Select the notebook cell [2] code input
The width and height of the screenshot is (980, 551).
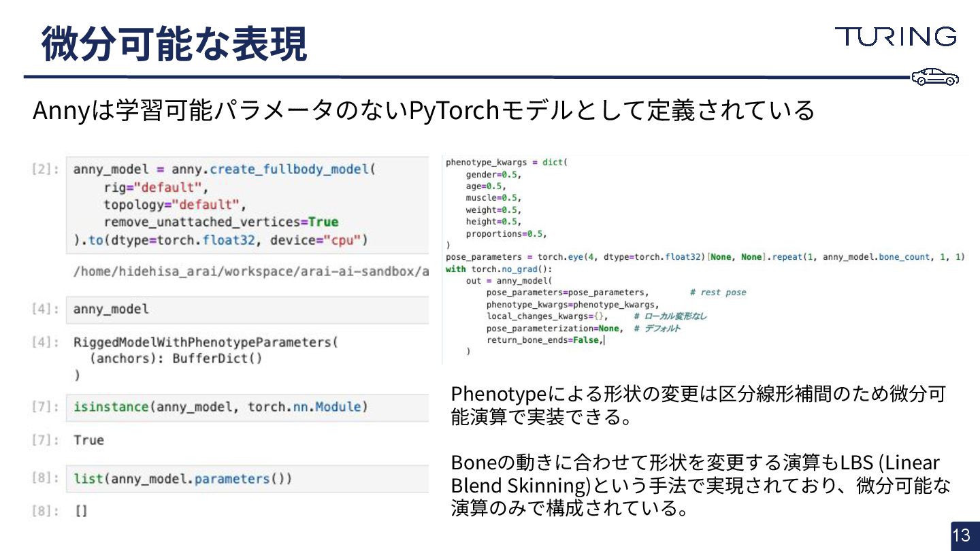[248, 204]
